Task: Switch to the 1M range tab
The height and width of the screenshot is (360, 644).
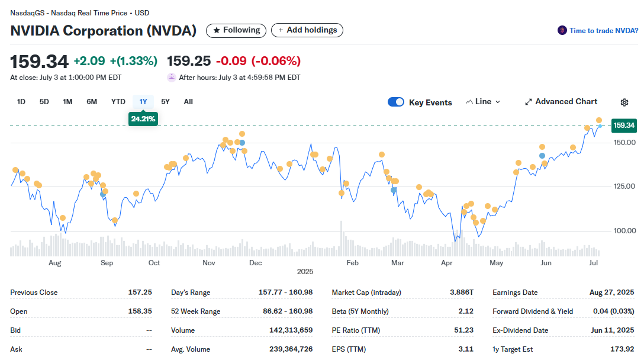Action: click(x=67, y=101)
